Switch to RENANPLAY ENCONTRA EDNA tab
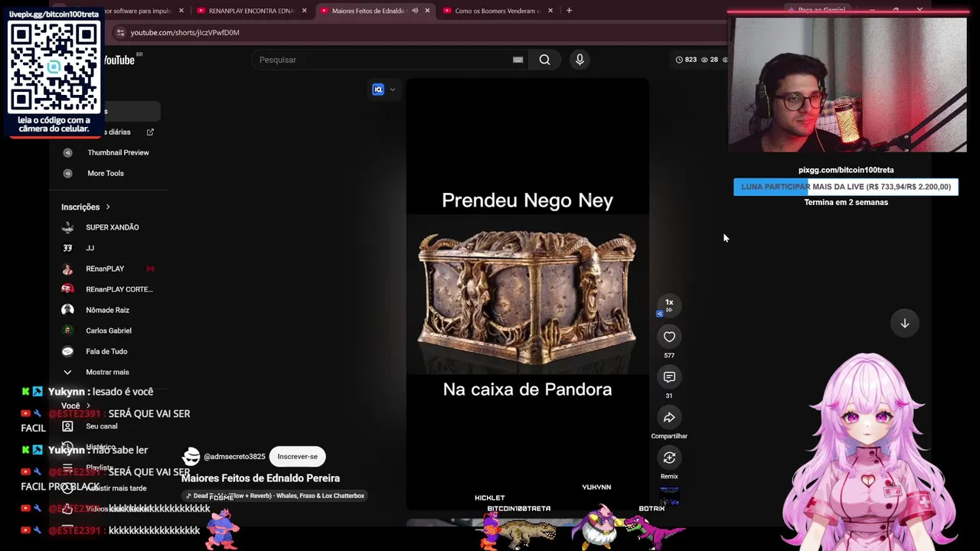 pyautogui.click(x=252, y=11)
